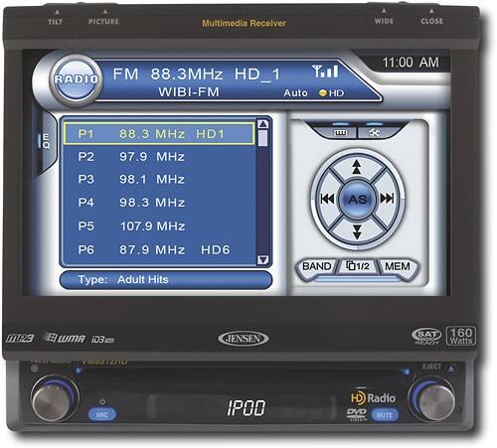
Task: Tap the BAND button
Action: 316,266
